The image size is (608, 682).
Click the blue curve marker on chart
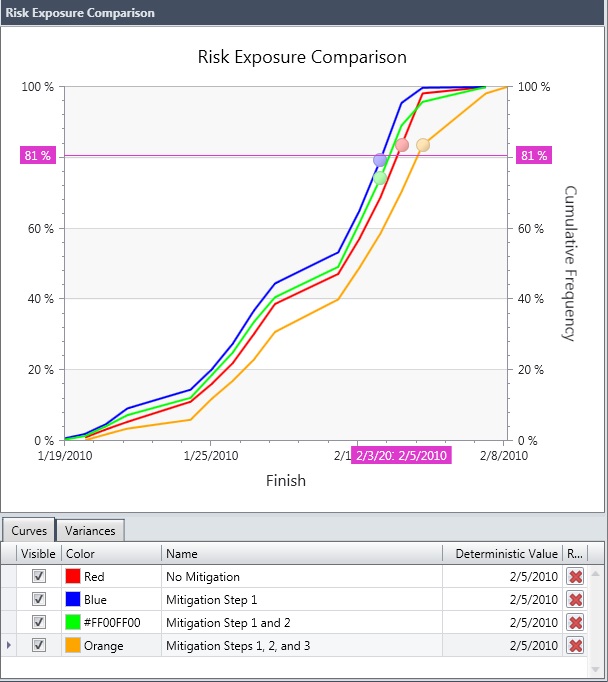pos(380,160)
